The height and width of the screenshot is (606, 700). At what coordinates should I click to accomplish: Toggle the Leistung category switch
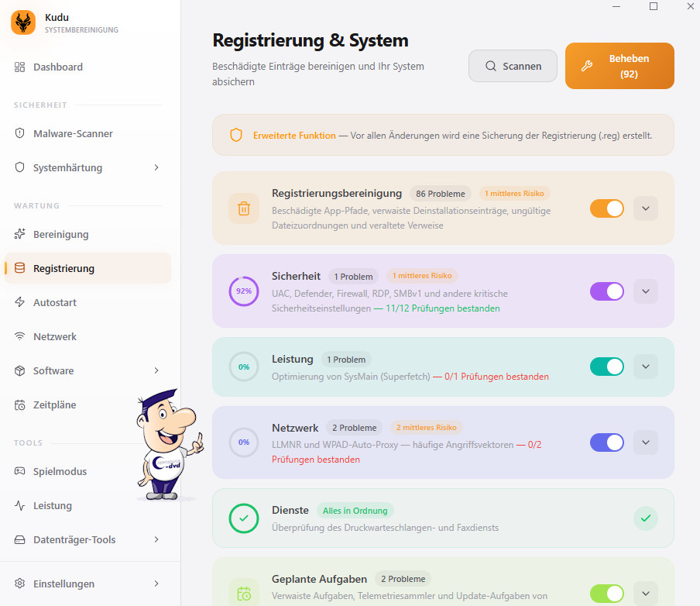(x=606, y=367)
